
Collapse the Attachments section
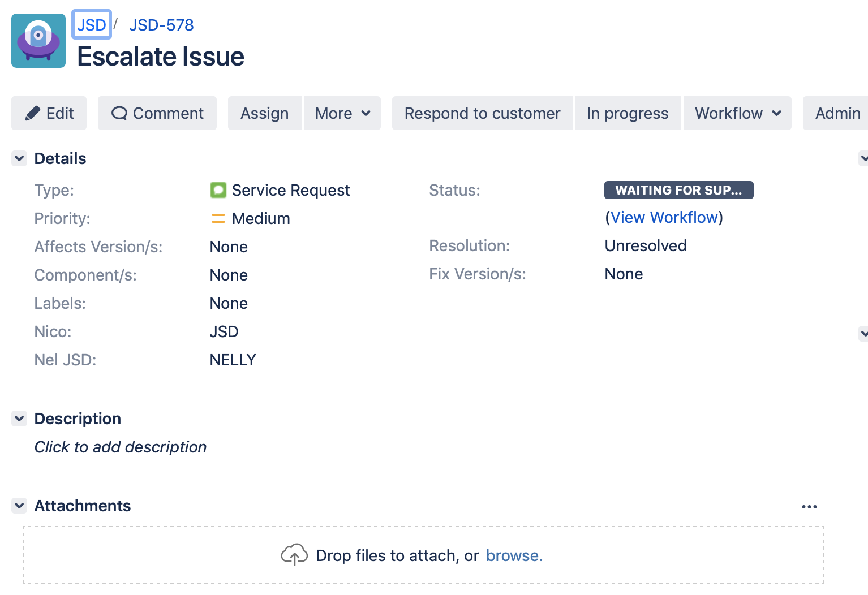[x=20, y=506]
